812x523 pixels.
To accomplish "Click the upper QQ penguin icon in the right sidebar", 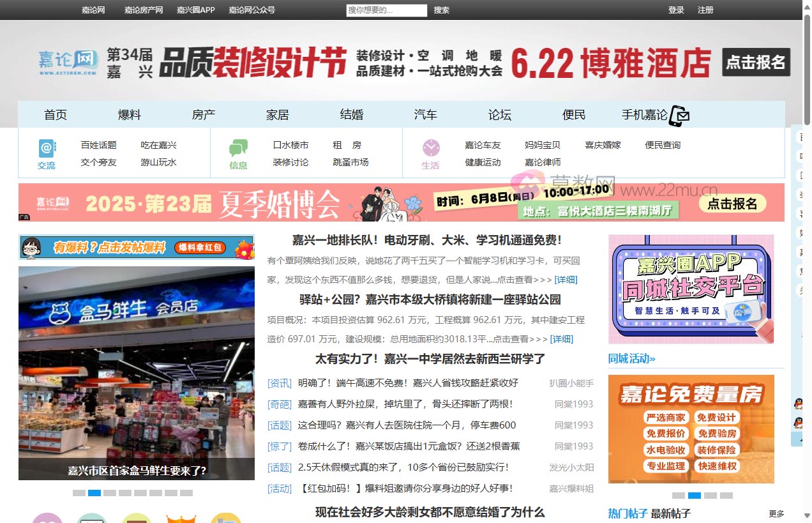I will 798,404.
